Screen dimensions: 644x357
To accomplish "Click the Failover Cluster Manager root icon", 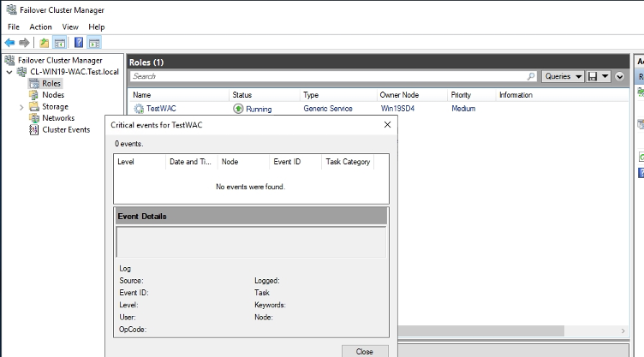I will pos(10,61).
